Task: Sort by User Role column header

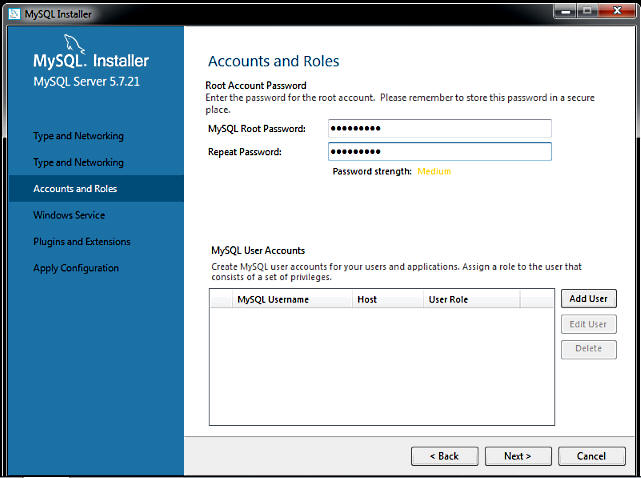Action: click(x=472, y=299)
